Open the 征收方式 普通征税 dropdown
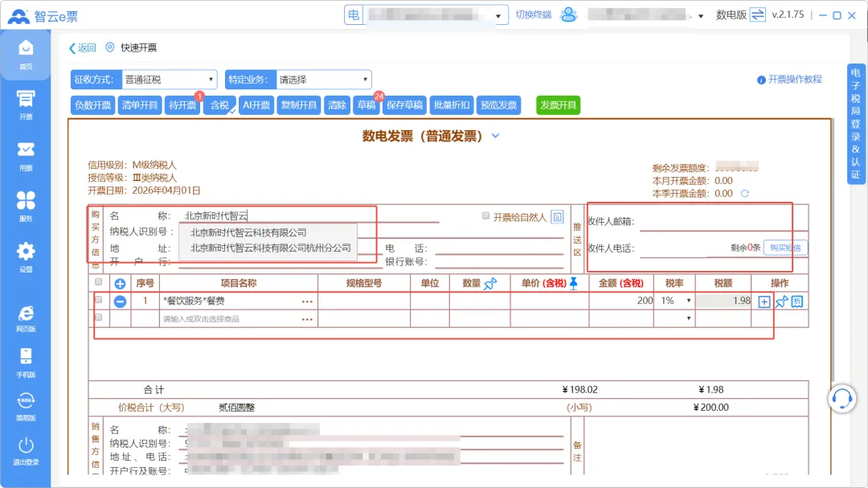The height and width of the screenshot is (488, 868). [x=169, y=80]
